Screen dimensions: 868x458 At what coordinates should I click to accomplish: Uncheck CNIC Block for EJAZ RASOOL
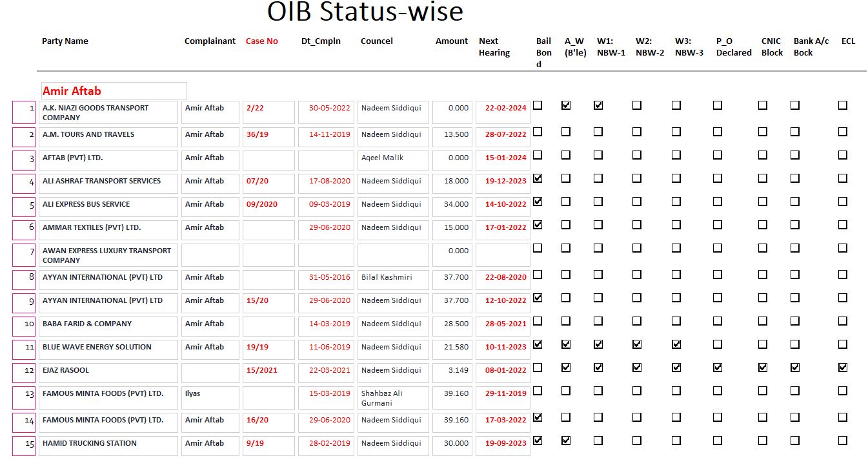pyautogui.click(x=763, y=368)
